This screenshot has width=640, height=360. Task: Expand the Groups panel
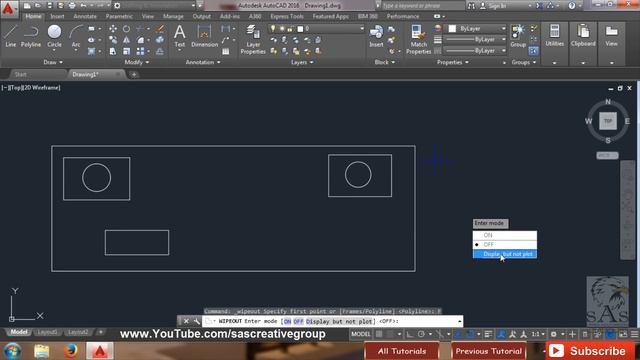524,62
